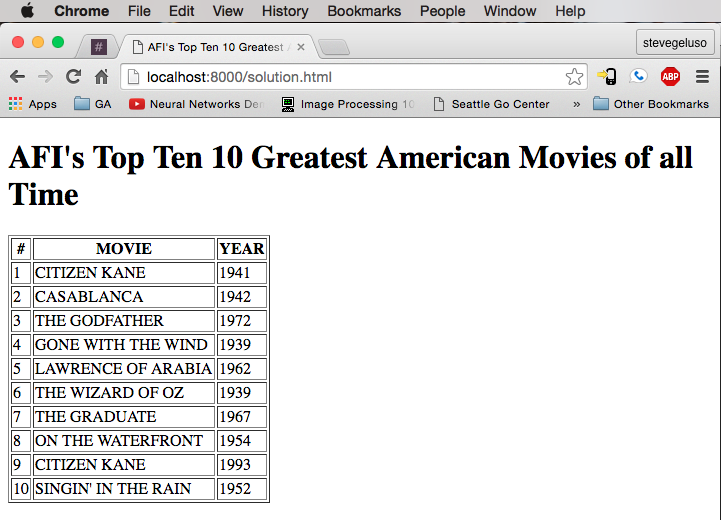Click the year 1993 cell
Viewport: 721px width, 520px height.
tap(242, 464)
